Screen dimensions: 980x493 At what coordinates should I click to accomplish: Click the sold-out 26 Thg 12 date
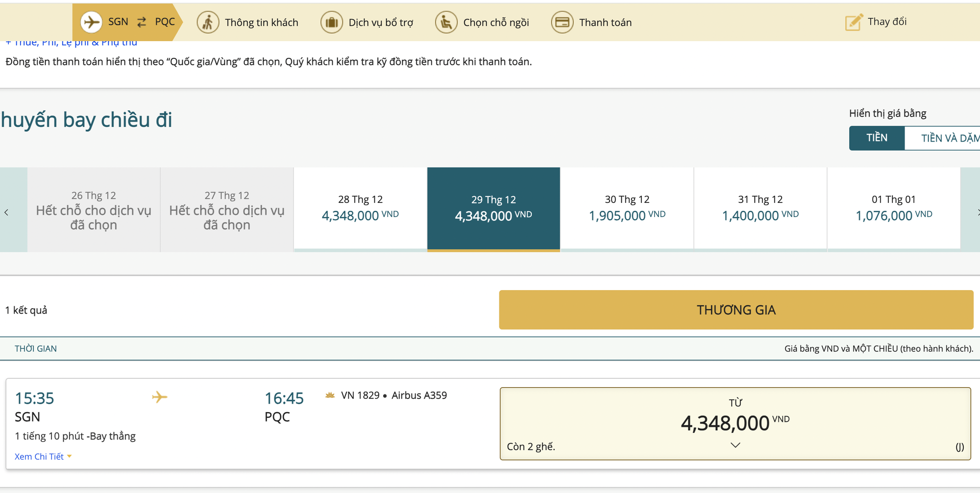(x=94, y=210)
